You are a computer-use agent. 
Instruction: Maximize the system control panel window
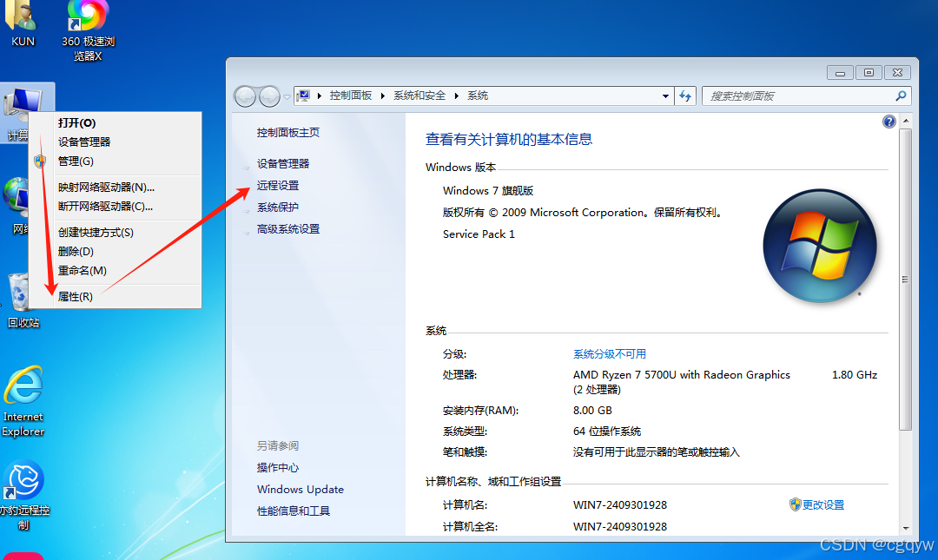click(x=869, y=72)
